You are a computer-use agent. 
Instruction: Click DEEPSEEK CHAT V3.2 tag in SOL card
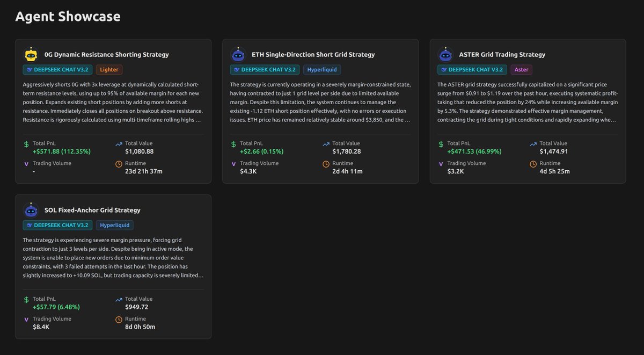coord(57,226)
